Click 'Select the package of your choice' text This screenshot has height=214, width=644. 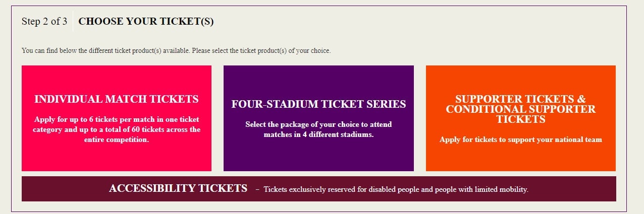[318, 124]
